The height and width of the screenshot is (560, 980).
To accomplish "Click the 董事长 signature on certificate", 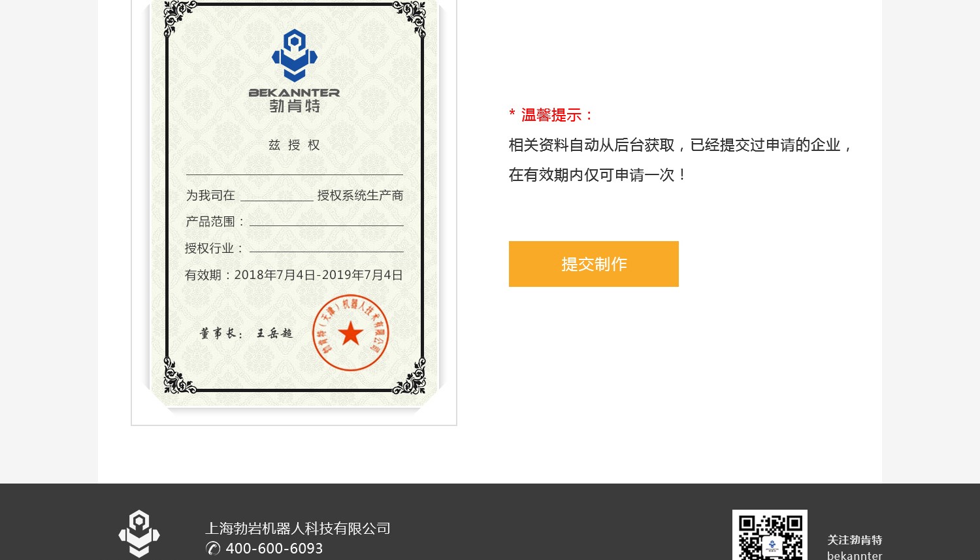I will (246, 333).
